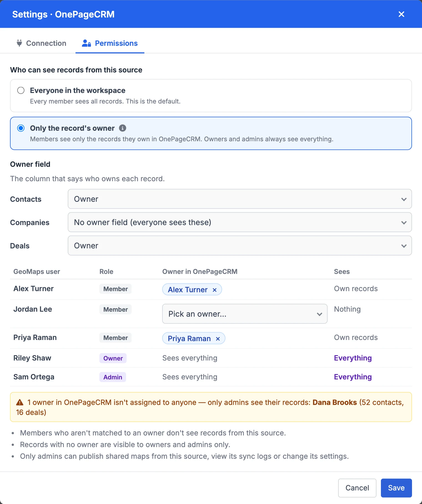Click the Jordan Lee user name
The height and width of the screenshot is (504, 422).
point(33,309)
